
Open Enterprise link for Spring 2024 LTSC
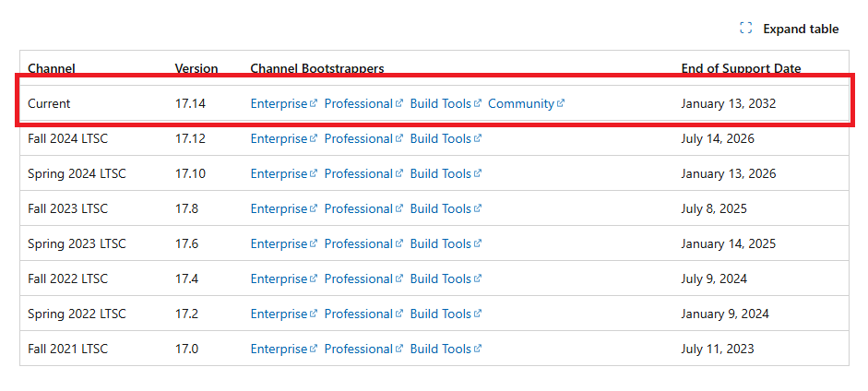point(279,173)
